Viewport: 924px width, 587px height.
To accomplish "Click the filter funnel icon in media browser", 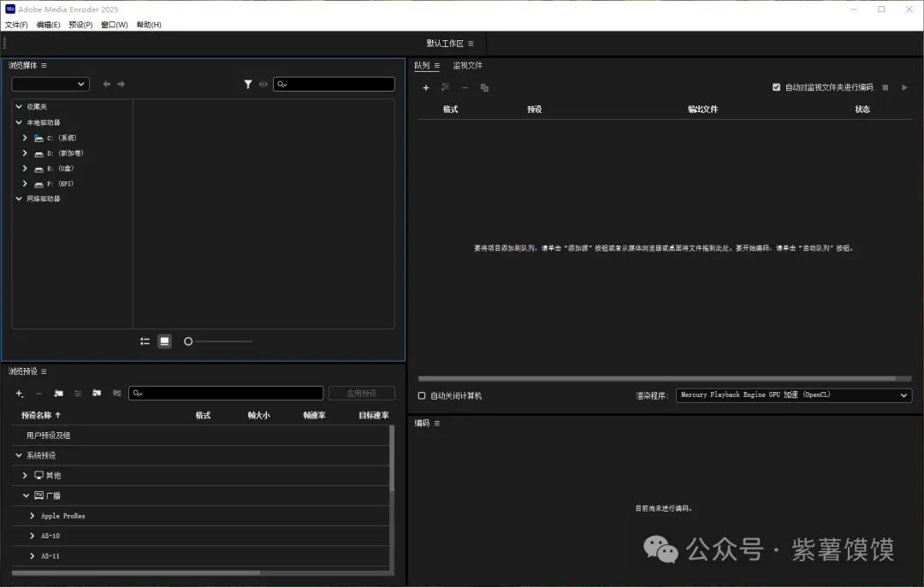I will tap(248, 84).
